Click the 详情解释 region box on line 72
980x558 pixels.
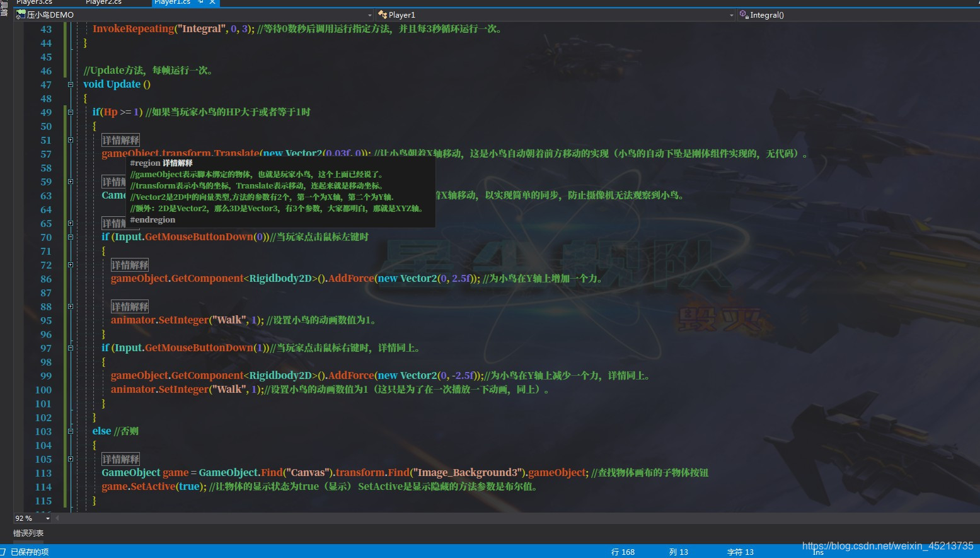130,265
